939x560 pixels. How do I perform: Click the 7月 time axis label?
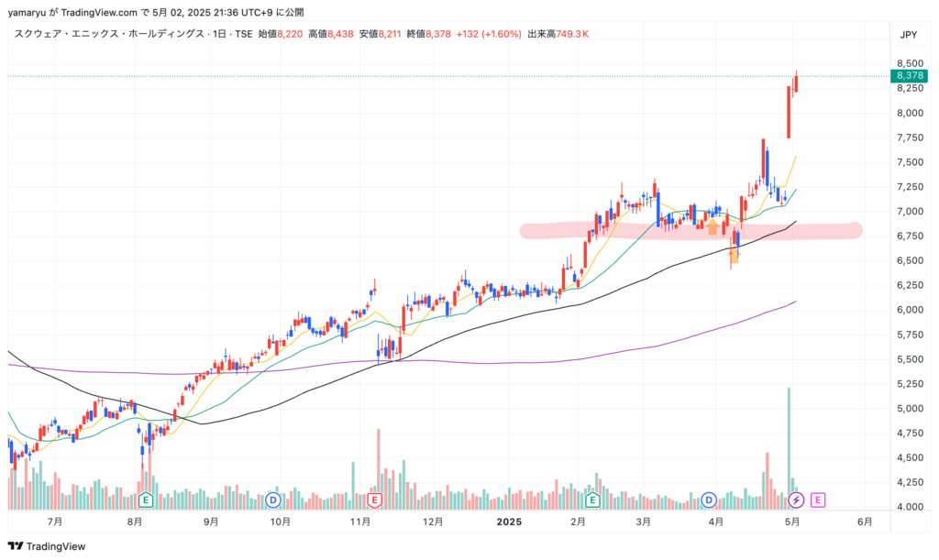54,522
